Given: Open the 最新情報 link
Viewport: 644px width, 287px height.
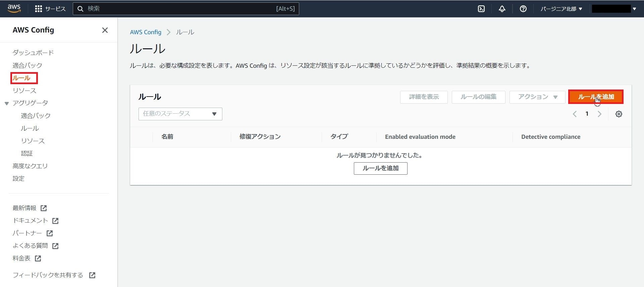Looking at the screenshot, I should [x=24, y=208].
